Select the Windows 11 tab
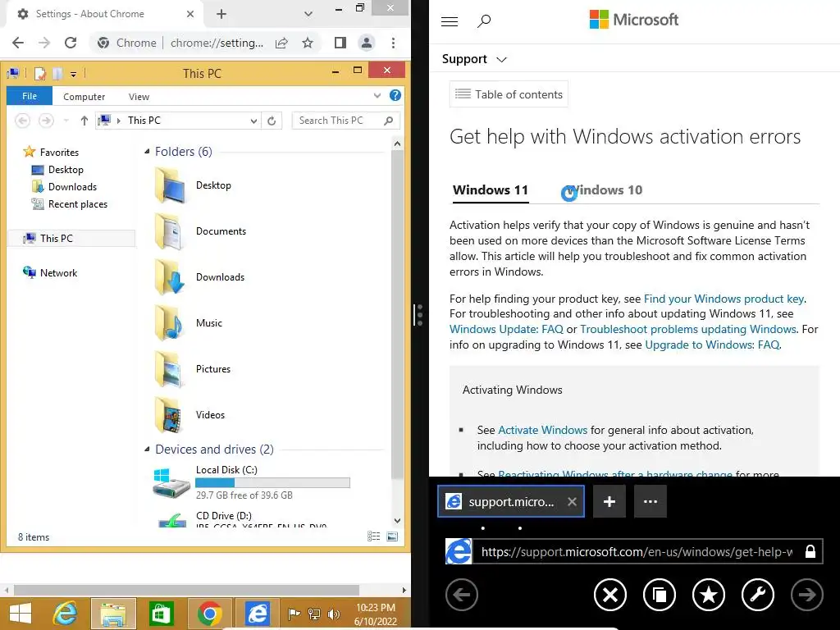Viewport: 840px width, 630px height. (x=491, y=190)
